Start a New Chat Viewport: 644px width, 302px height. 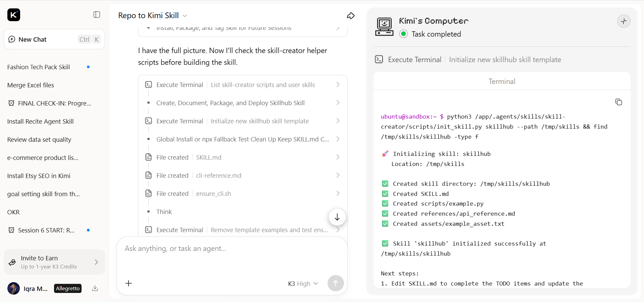[x=54, y=39]
